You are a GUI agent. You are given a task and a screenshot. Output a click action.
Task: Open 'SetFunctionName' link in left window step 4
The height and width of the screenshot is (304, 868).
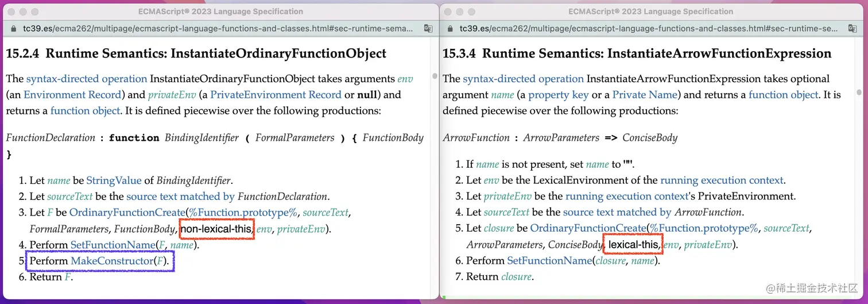[x=113, y=245]
